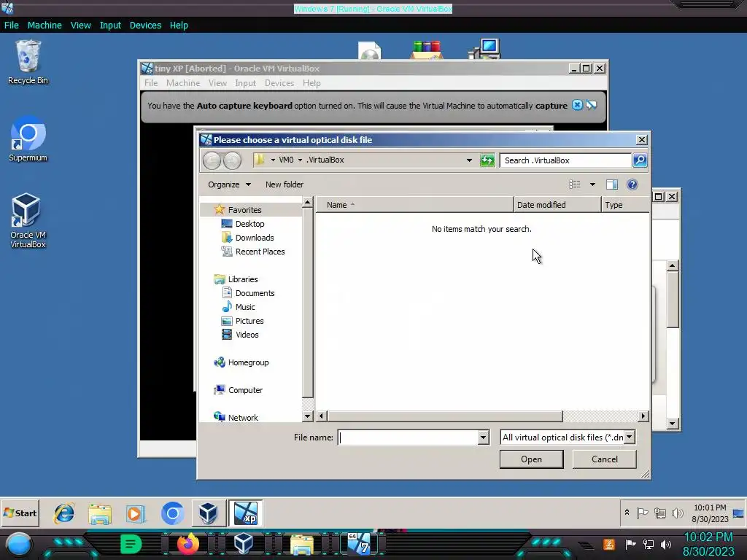The width and height of the screenshot is (747, 560).
Task: Open the Oracle VM VirtualBox desktop shortcut
Action: pos(28,220)
